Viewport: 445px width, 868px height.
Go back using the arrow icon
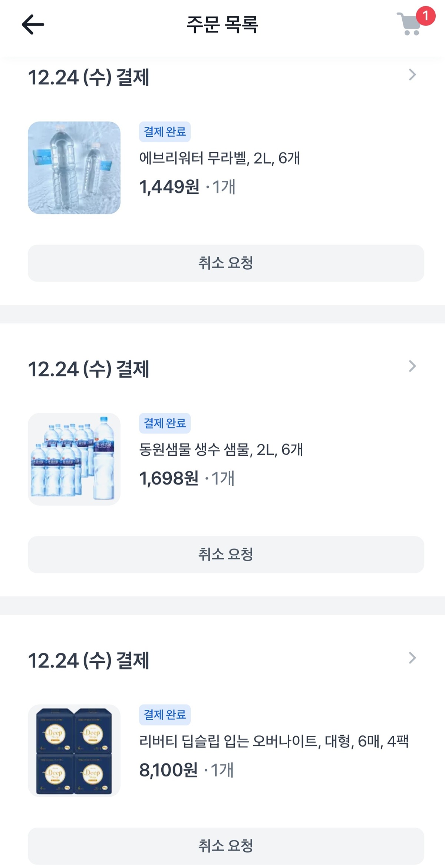[x=33, y=24]
